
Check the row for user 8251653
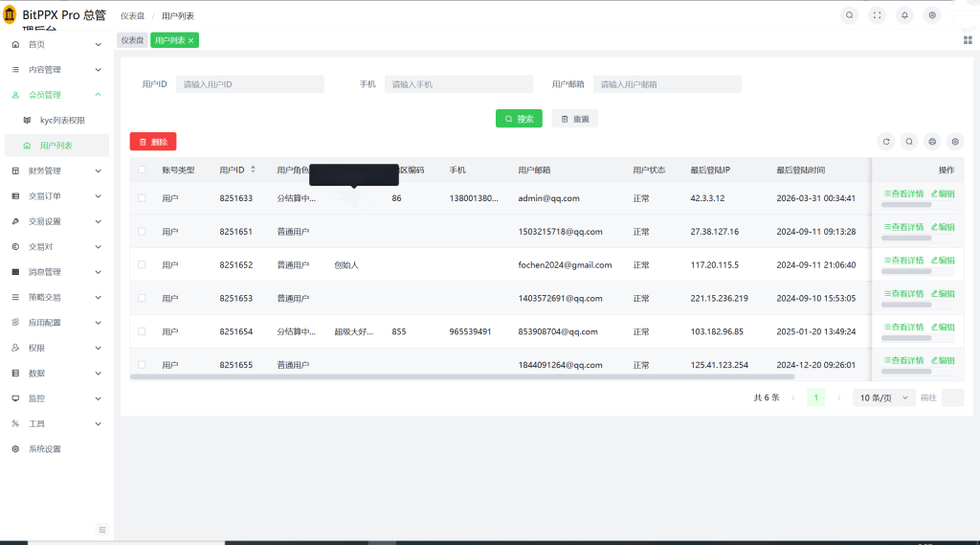[x=142, y=298]
